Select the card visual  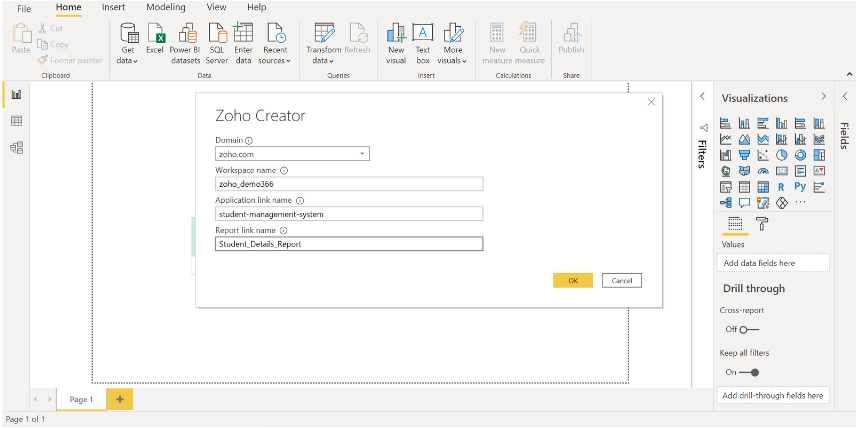click(781, 171)
